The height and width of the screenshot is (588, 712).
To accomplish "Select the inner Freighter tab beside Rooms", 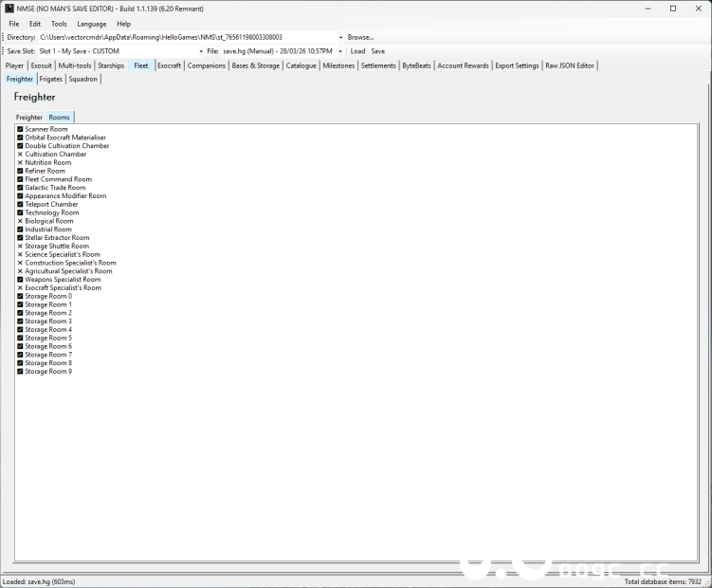I will pos(29,118).
